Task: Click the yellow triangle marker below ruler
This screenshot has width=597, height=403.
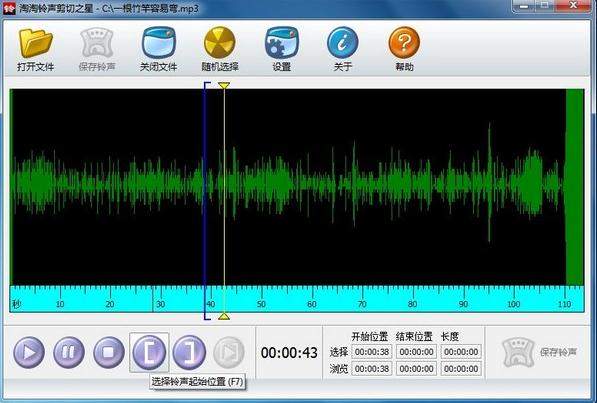Action: (224, 316)
